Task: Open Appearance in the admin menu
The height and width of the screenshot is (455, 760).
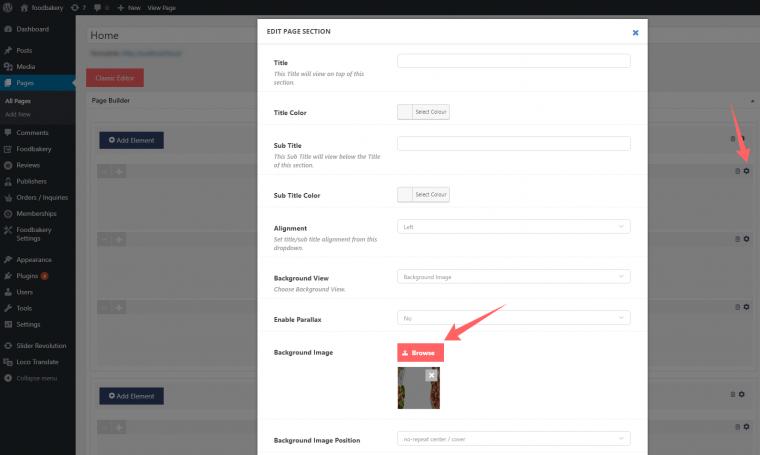Action: 33,260
